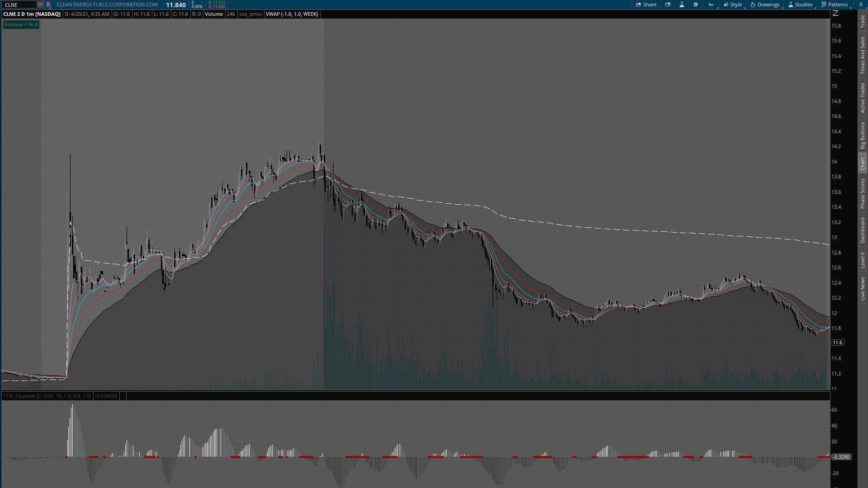
Task: Open the 1m timeframe selector
Action: pyautogui.click(x=711, y=5)
